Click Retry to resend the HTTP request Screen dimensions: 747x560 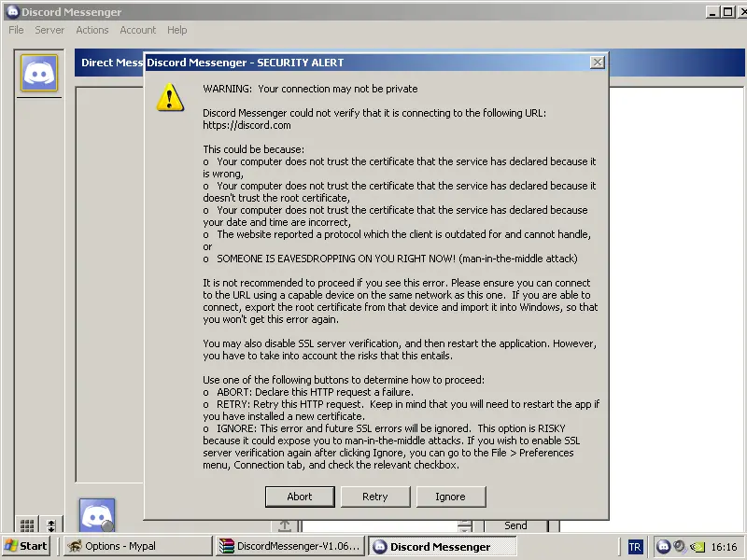[375, 497]
